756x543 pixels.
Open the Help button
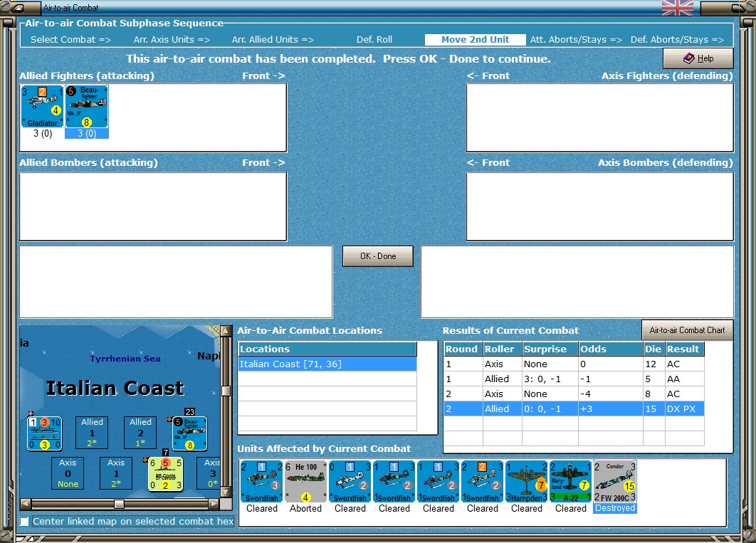click(x=698, y=58)
